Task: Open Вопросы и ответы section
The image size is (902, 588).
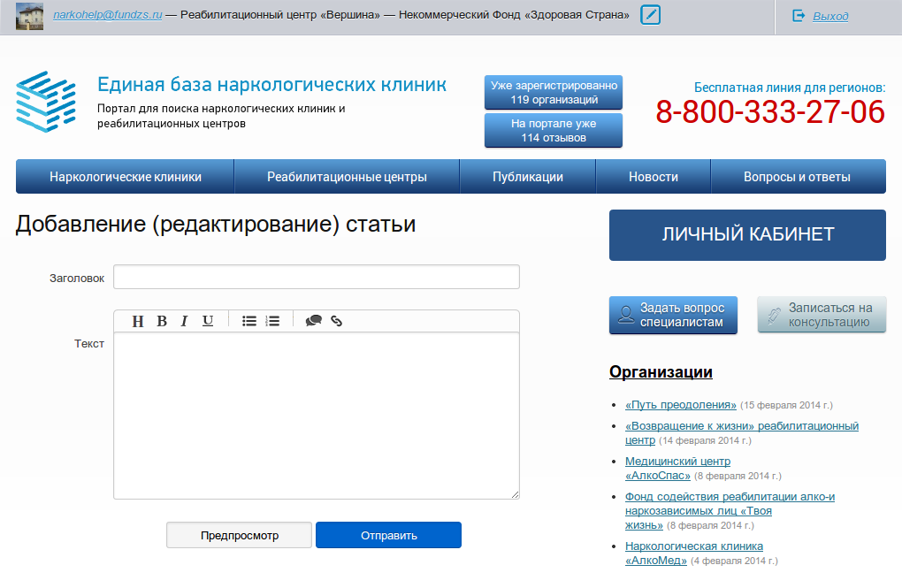Action: click(x=797, y=177)
